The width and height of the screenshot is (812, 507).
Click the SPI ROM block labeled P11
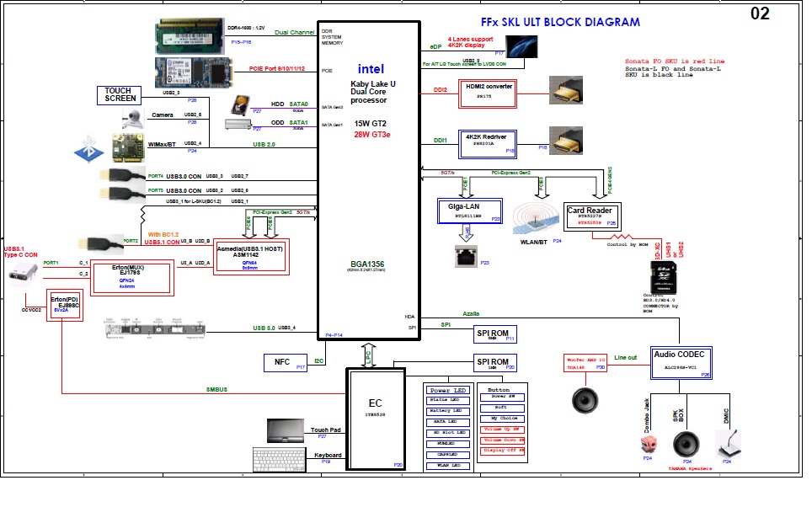coord(495,334)
